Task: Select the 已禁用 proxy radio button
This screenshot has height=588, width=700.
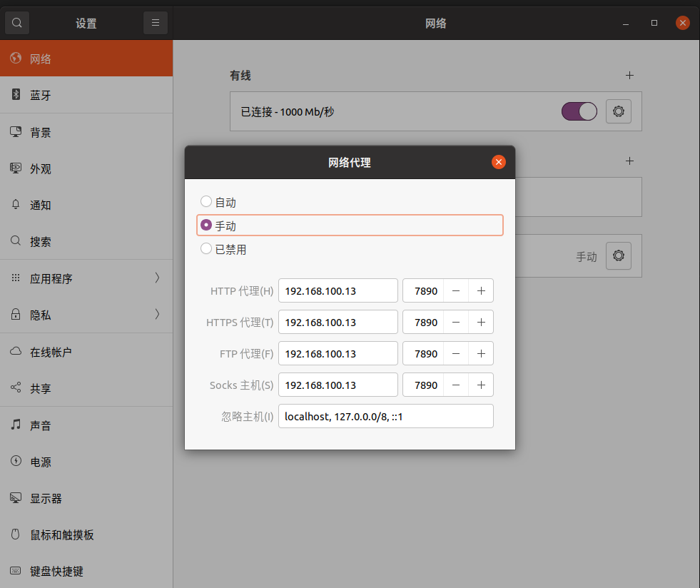Action: 206,248
